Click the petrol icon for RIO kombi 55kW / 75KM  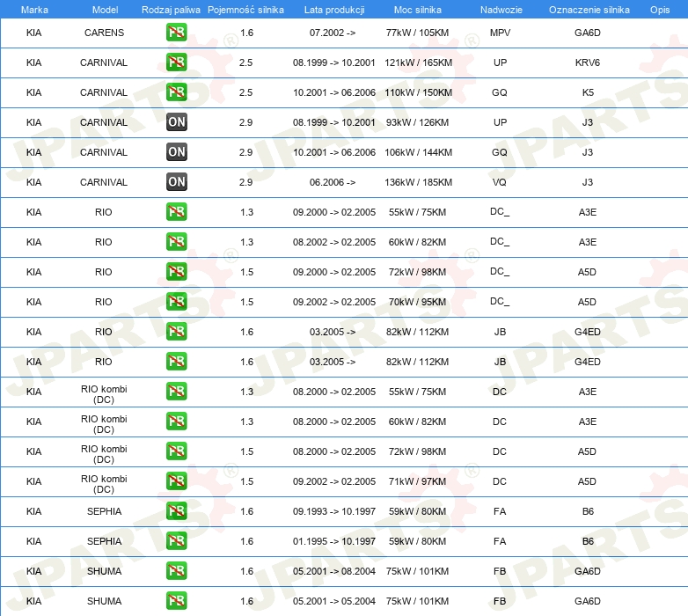(x=176, y=392)
